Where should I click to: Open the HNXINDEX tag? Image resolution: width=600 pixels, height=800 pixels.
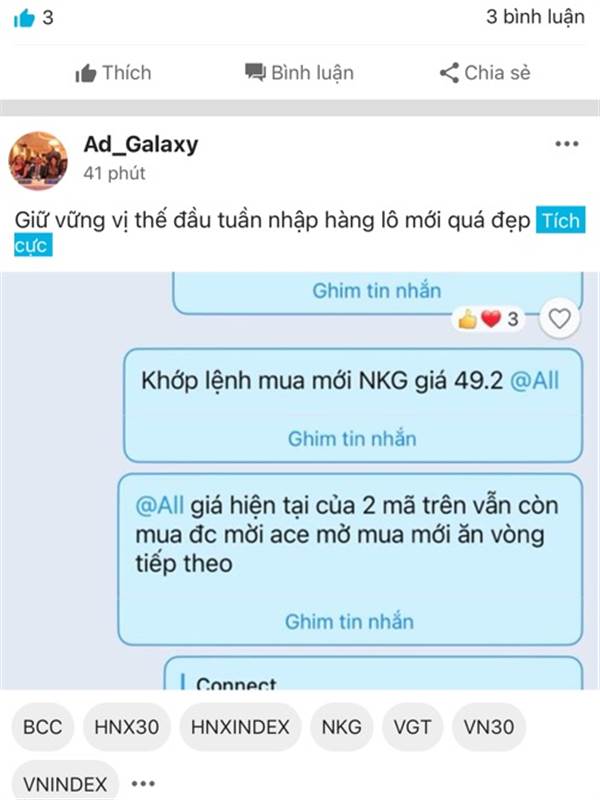point(240,727)
